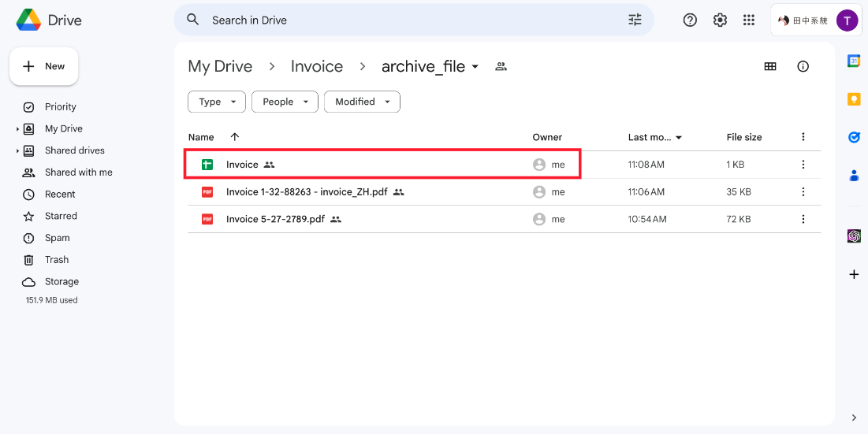
Task: Open the Google apps grid
Action: (749, 20)
